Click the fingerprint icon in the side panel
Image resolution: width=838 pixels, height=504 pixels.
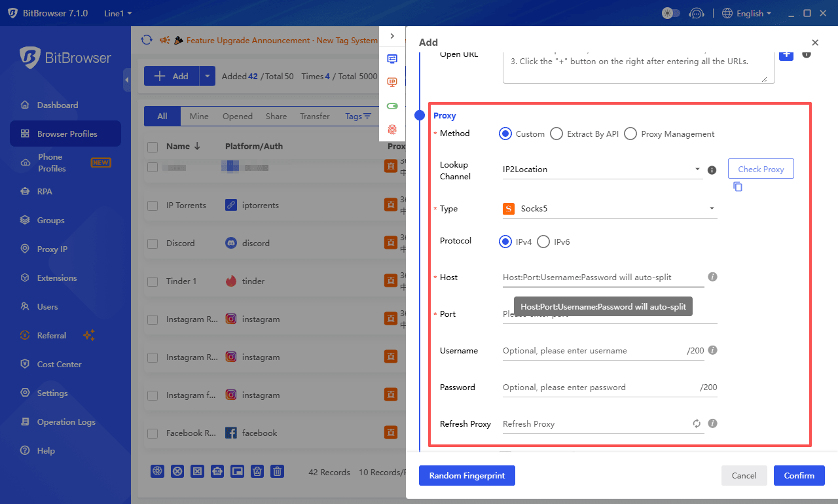coord(392,130)
